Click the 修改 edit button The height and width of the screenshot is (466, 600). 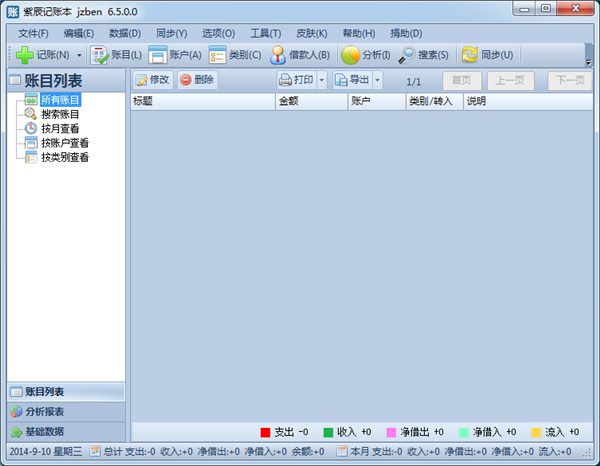tap(152, 80)
